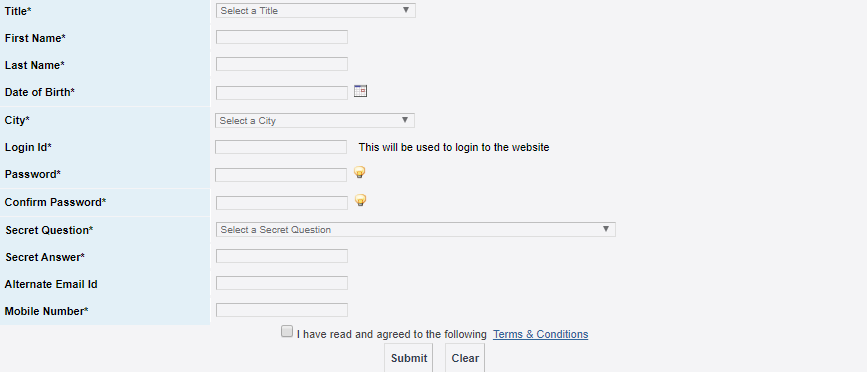
Task: Select the Confirm Password field
Action: point(282,203)
